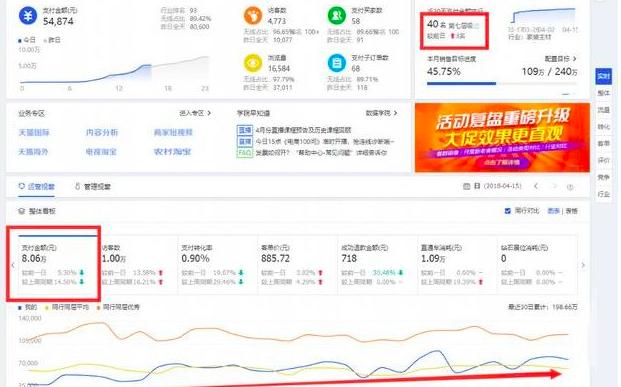Go to previous day with left date arrow

[536, 186]
